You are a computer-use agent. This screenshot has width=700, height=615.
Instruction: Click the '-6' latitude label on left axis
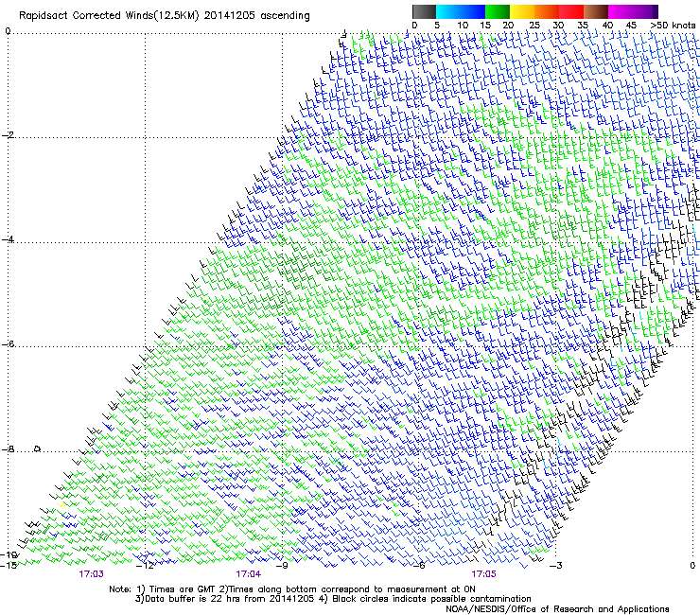tap(8, 343)
